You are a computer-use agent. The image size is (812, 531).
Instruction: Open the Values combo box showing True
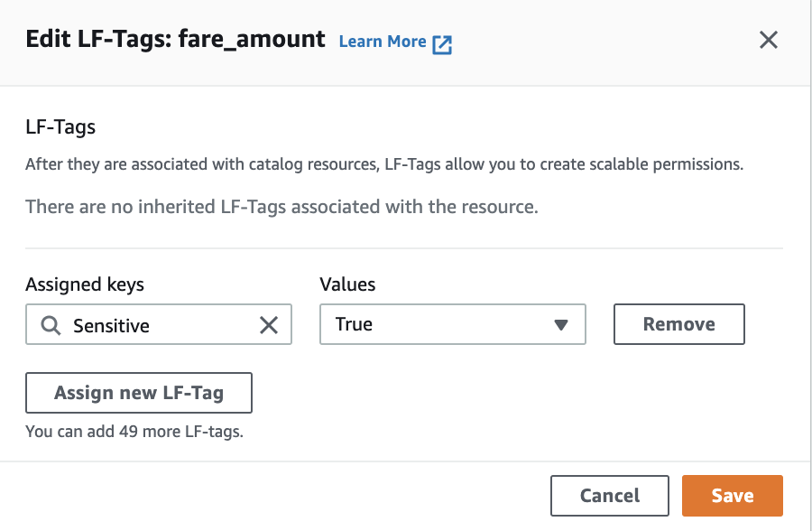pyautogui.click(x=452, y=325)
